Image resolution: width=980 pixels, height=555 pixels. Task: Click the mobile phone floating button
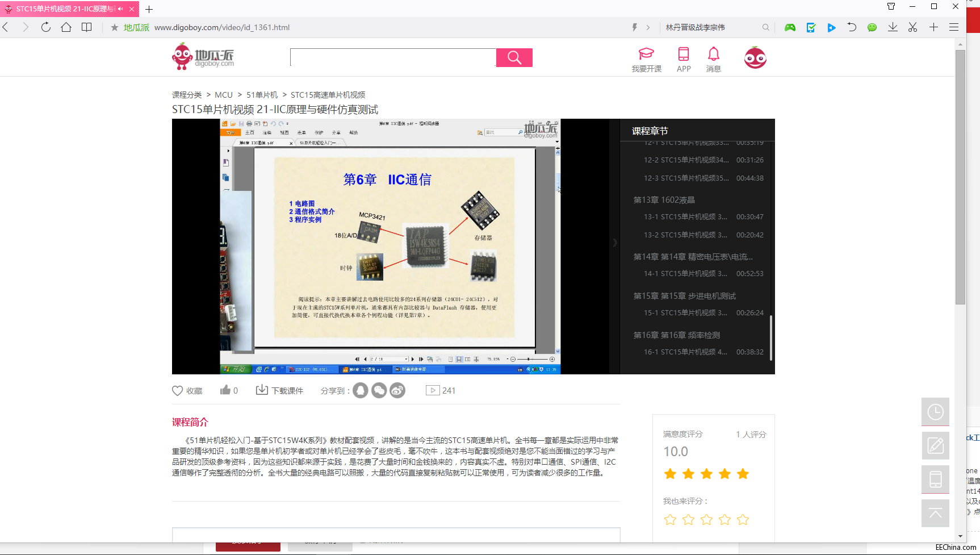tap(935, 479)
